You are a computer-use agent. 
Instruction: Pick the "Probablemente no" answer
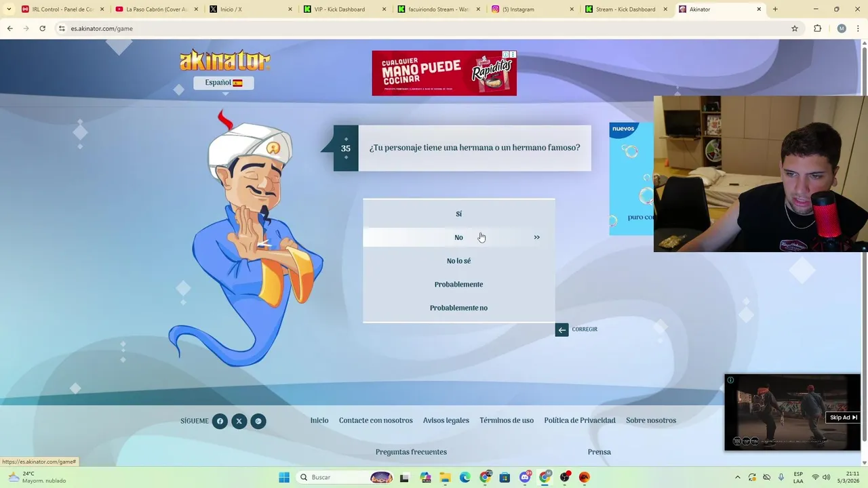tap(458, 308)
